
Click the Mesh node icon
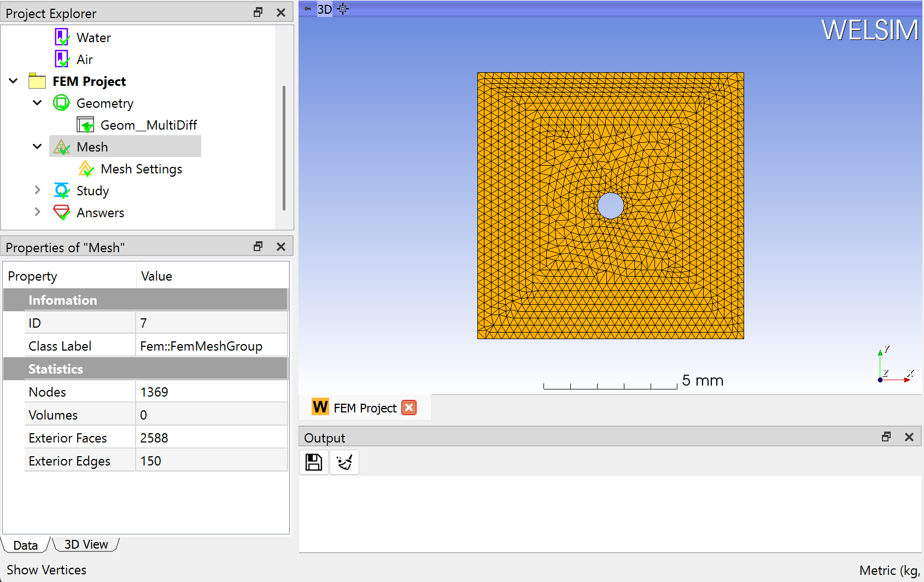61,147
